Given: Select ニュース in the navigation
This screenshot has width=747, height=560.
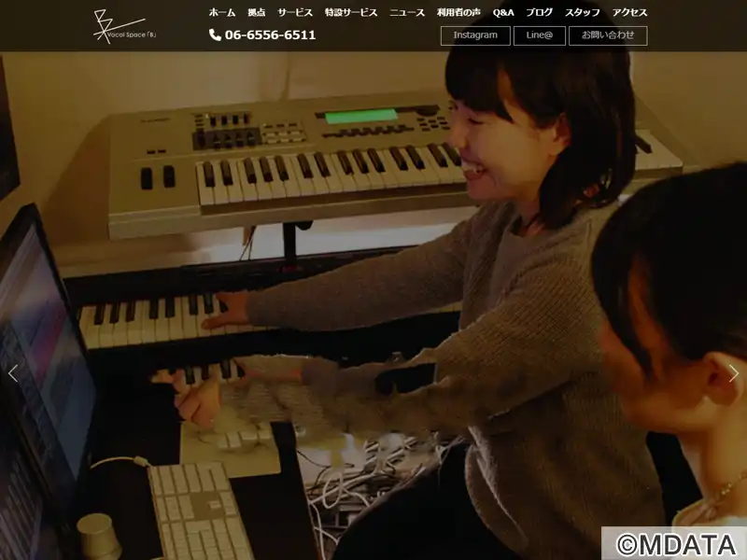Looking at the screenshot, I should (x=407, y=13).
